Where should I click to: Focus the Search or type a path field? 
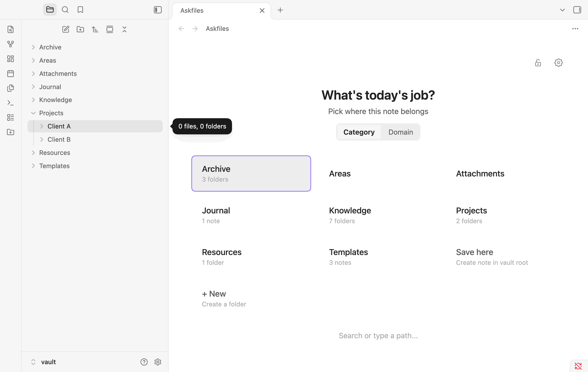tap(378, 336)
